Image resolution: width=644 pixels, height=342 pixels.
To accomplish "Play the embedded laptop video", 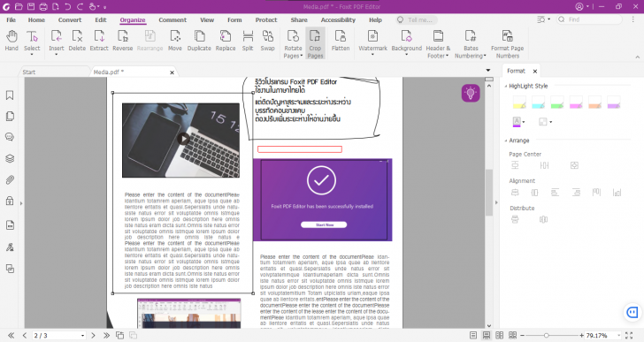I will coord(183,139).
